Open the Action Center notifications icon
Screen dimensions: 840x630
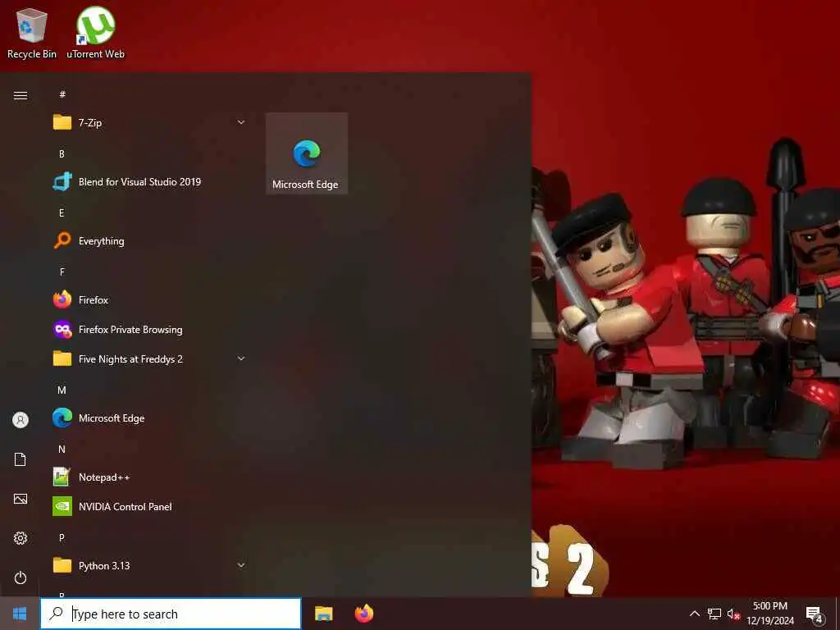pyautogui.click(x=815, y=614)
